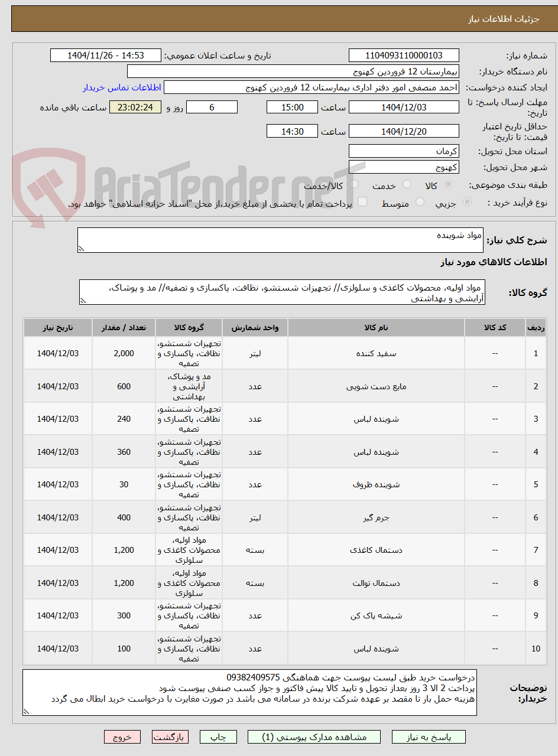Click the countdown timer 23:02:24 field

click(x=135, y=107)
